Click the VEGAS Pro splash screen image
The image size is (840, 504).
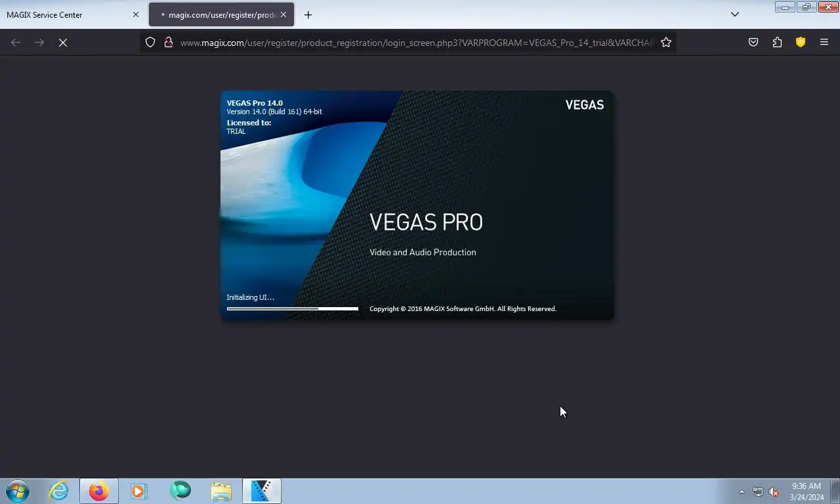click(x=417, y=205)
